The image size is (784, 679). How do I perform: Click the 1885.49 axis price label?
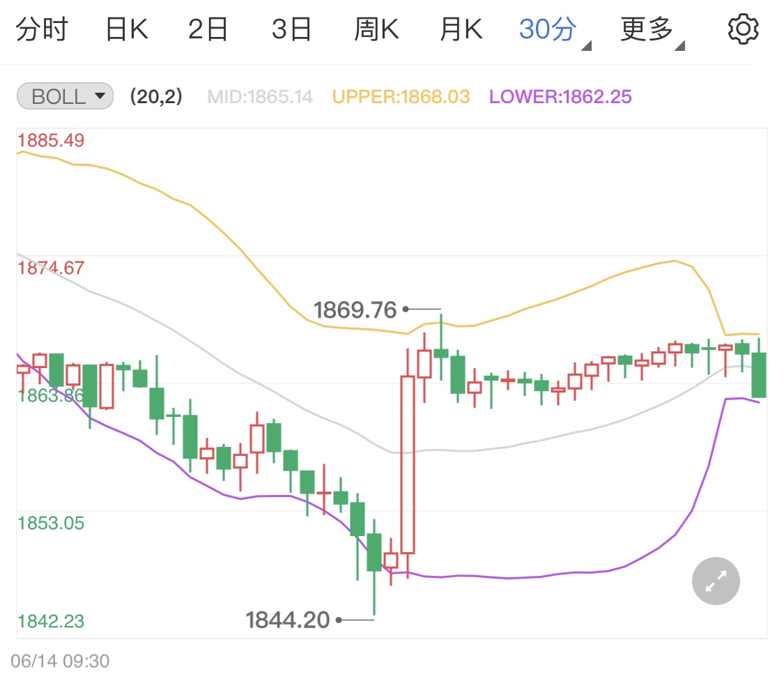coord(51,141)
